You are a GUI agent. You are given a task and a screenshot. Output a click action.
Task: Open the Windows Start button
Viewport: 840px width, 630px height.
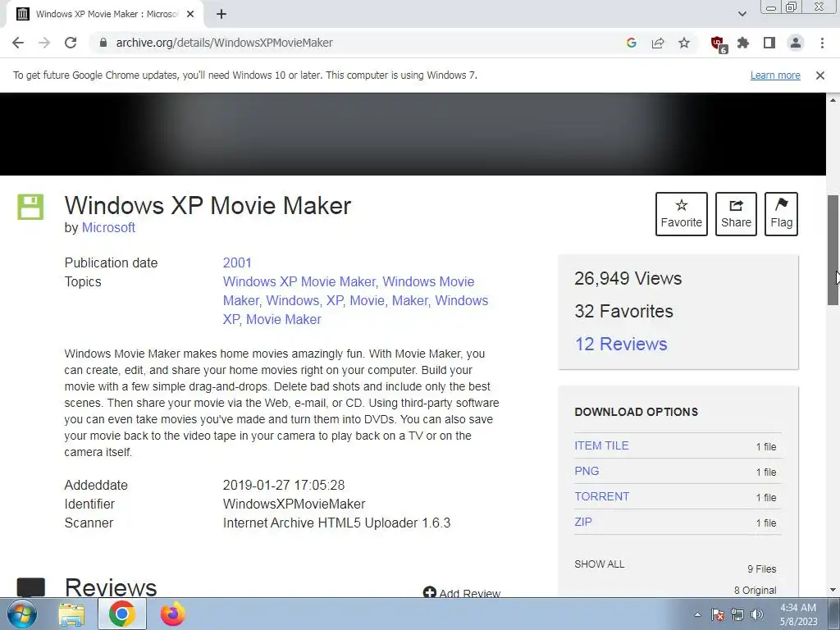[22, 614]
